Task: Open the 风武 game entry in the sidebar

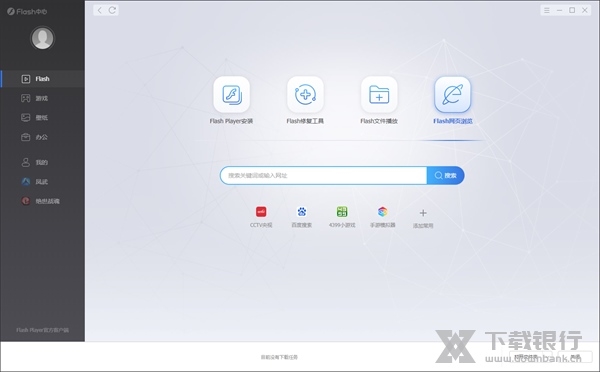Action: coord(42,181)
